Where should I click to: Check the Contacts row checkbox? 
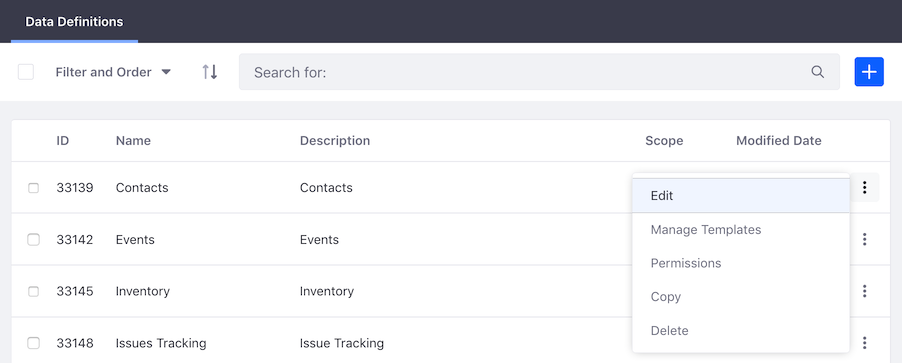(x=33, y=188)
